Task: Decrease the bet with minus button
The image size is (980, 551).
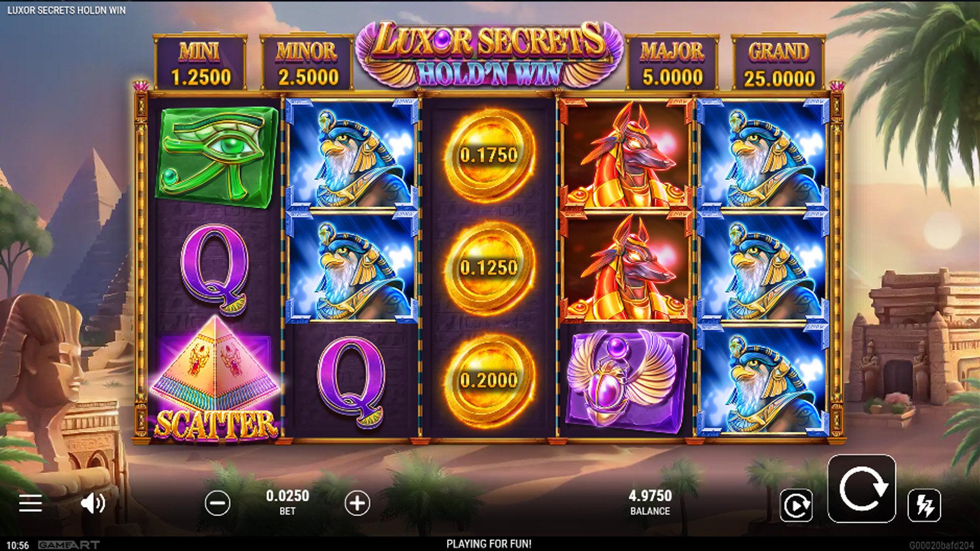Action: (217, 504)
